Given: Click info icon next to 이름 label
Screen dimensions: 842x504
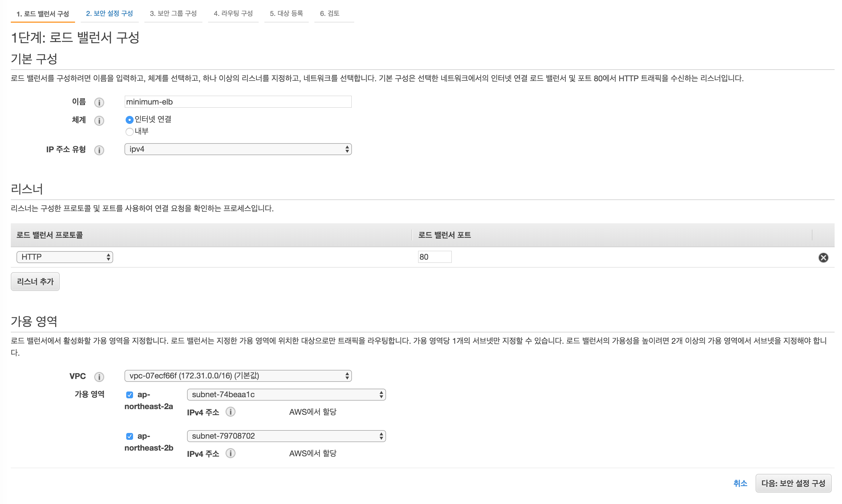Looking at the screenshot, I should tap(99, 102).
